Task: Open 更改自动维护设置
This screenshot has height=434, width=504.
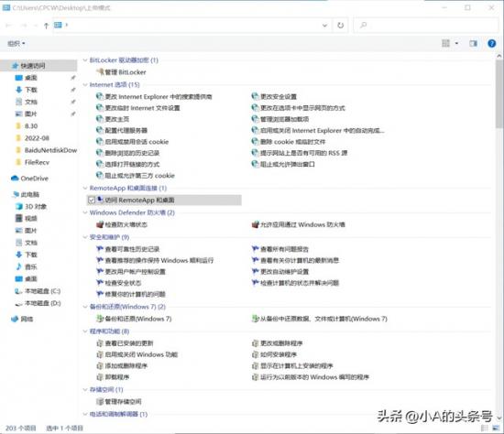Action: pos(280,271)
